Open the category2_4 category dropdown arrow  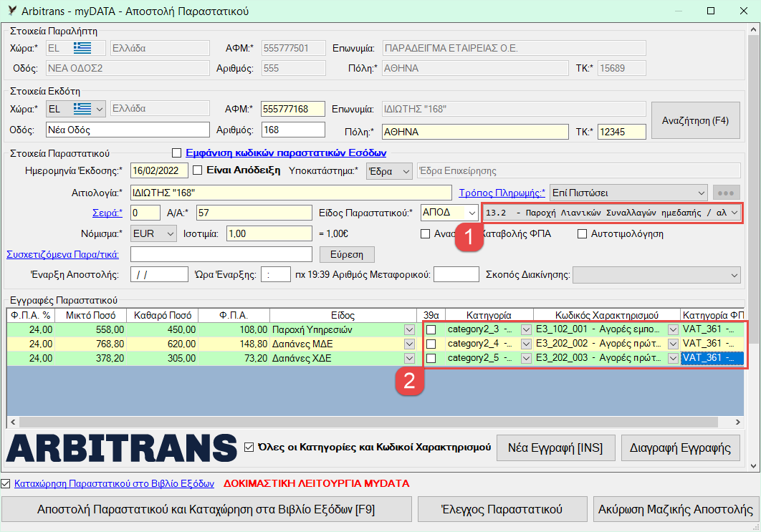(x=526, y=344)
